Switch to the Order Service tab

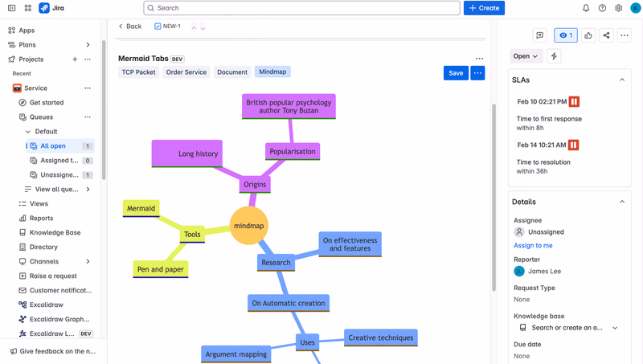point(186,72)
